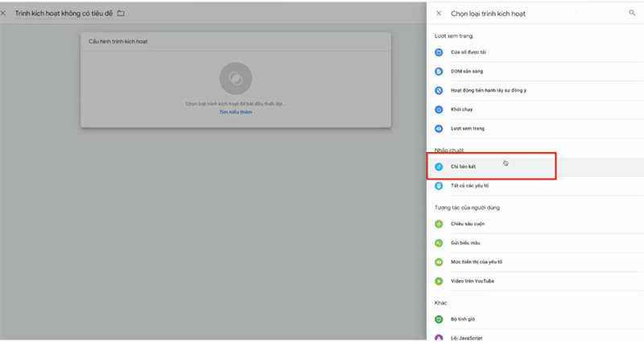This screenshot has width=644, height=342.
Task: Select the 'Video trên YouTube' trigger icon
Action: (439, 281)
